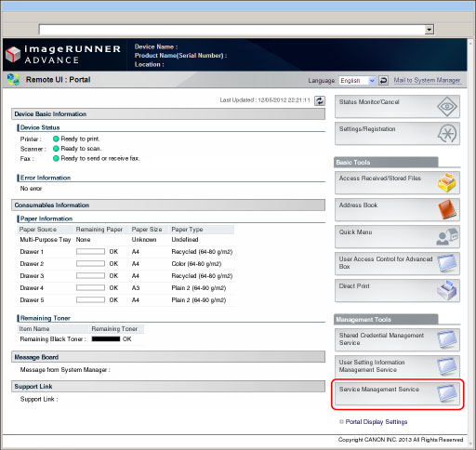Click the refresh icon beside Last Updated
The width and height of the screenshot is (476, 450).
(x=320, y=100)
